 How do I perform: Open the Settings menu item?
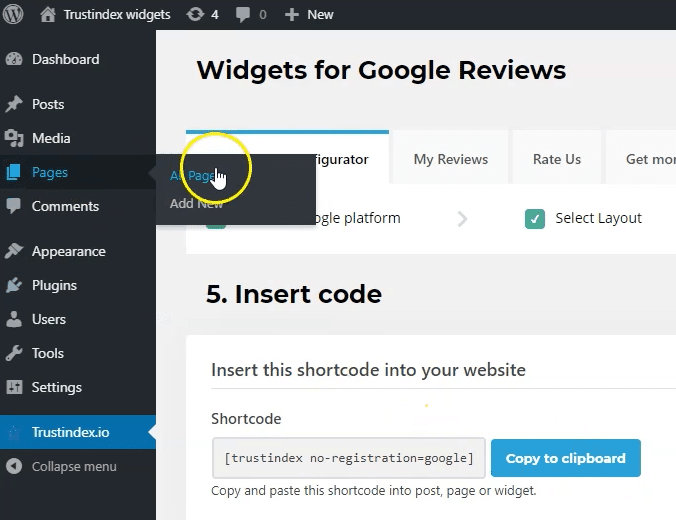click(56, 388)
